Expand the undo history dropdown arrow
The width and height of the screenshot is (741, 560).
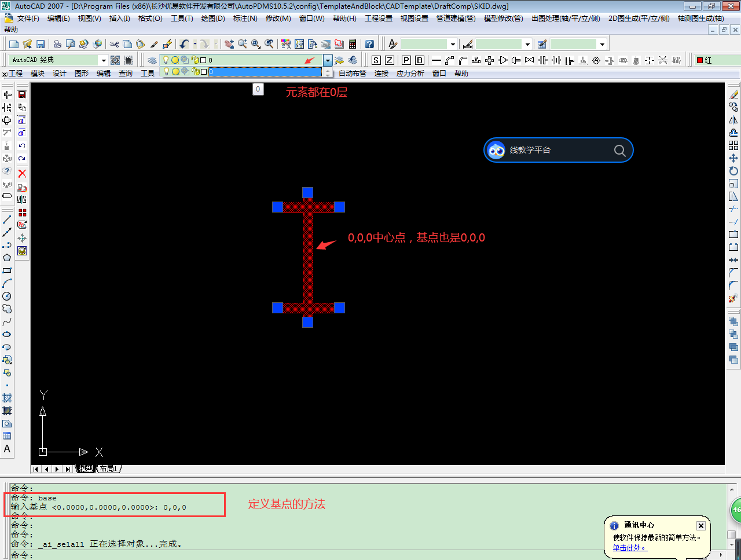(x=195, y=44)
